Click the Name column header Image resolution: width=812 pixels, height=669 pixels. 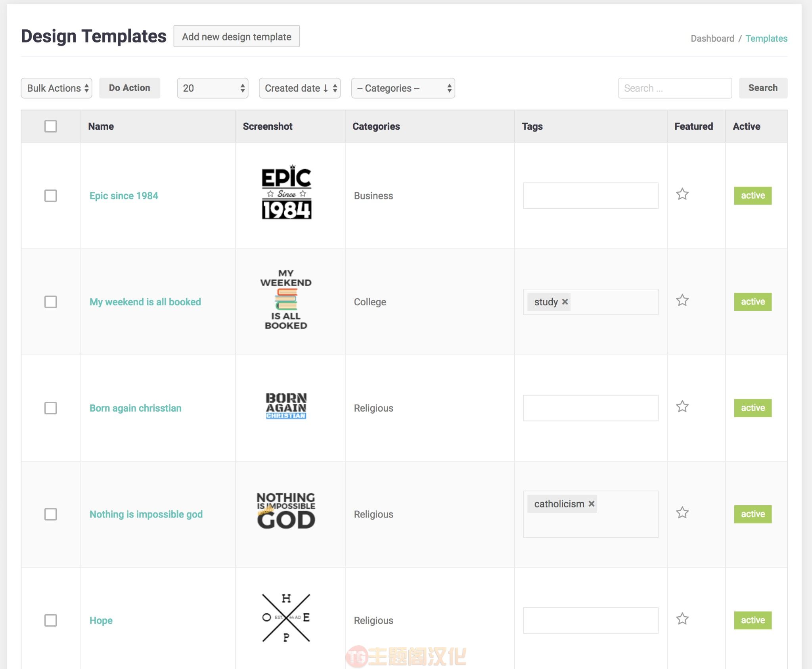pyautogui.click(x=101, y=126)
